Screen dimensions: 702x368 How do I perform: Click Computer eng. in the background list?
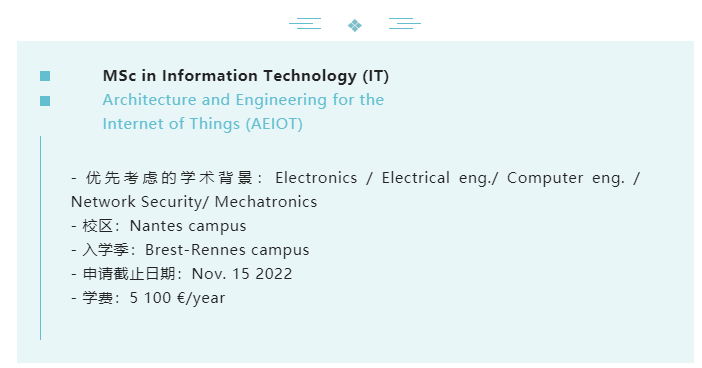click(x=565, y=178)
